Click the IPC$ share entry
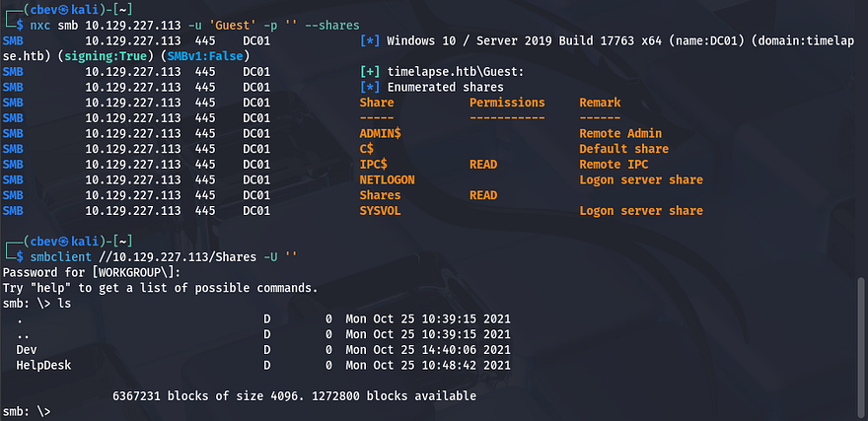The image size is (868, 421). 373,165
